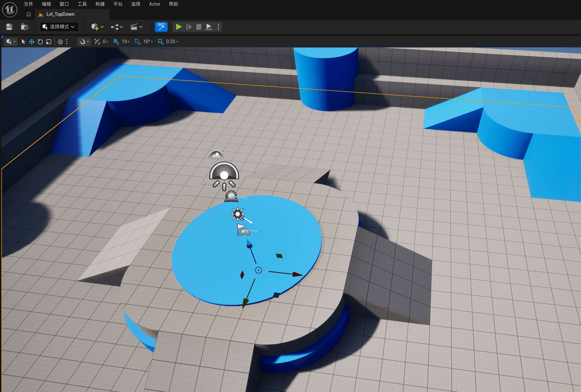Open the add actor cube-plus dropdown

(97, 27)
